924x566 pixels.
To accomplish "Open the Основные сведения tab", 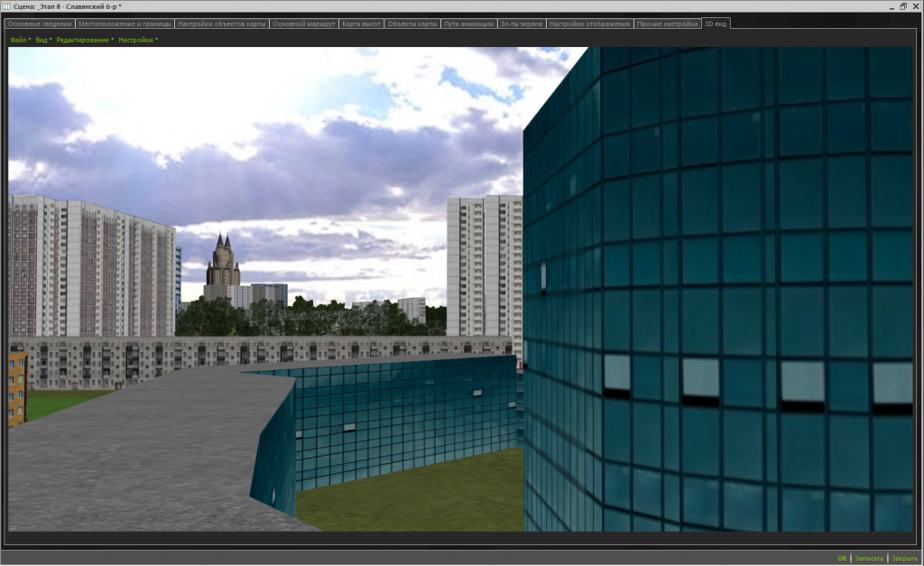I will coord(40,24).
